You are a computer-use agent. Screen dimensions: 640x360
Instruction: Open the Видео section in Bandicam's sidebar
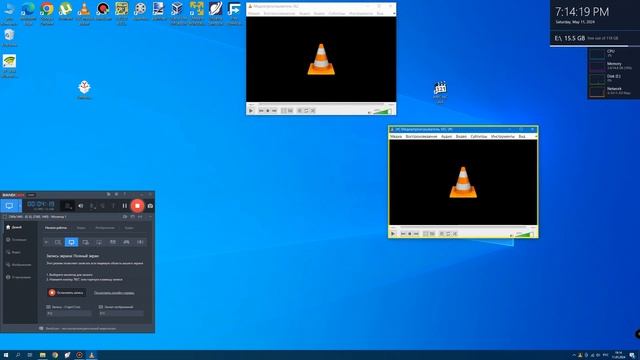tap(13, 252)
